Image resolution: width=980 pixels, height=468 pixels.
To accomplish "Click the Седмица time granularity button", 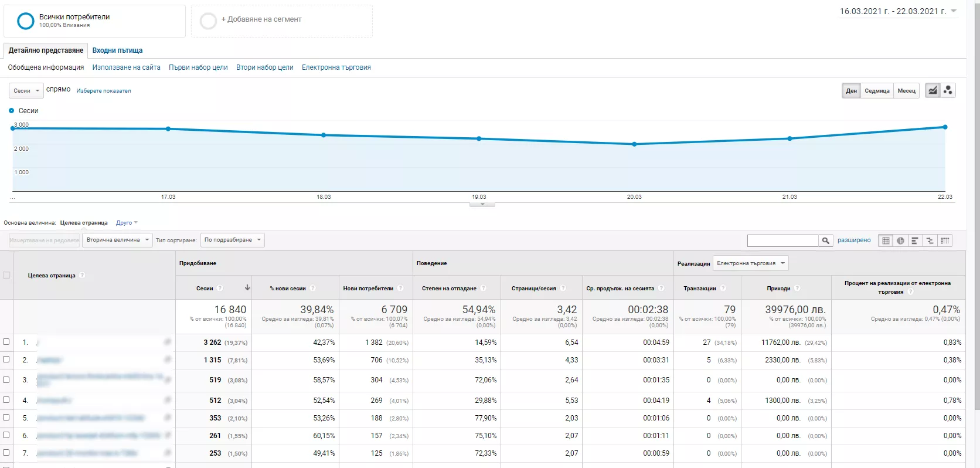I will [x=877, y=90].
